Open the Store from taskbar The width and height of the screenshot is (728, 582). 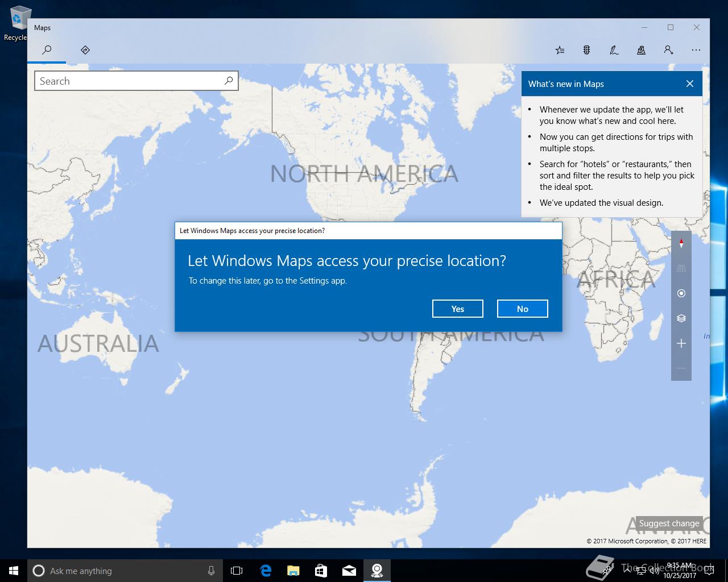pyautogui.click(x=321, y=571)
